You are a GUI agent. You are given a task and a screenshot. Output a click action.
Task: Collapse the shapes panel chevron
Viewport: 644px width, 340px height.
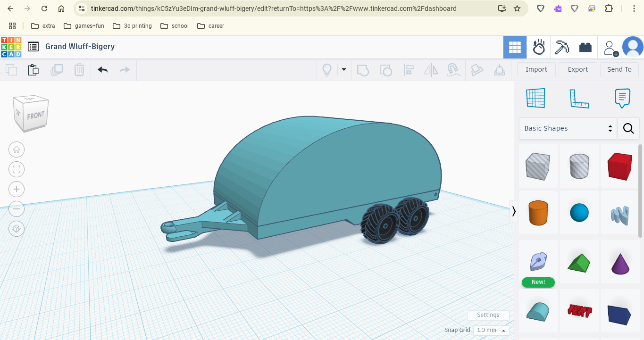[514, 211]
